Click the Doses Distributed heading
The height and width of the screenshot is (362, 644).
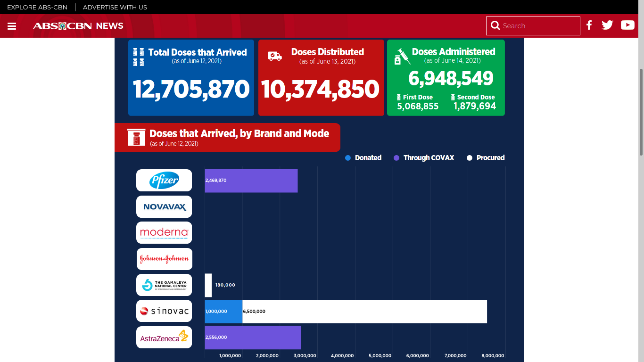(328, 52)
